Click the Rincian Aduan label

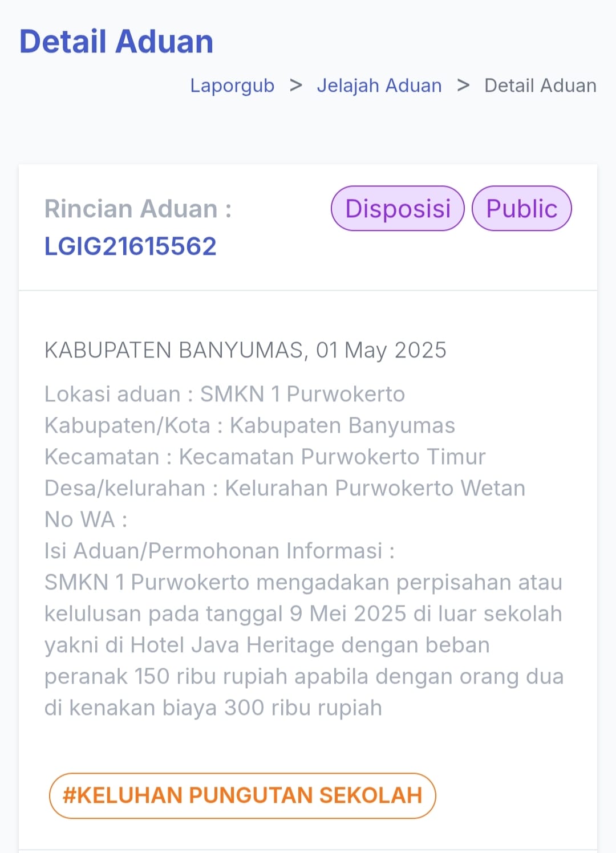[x=138, y=209]
